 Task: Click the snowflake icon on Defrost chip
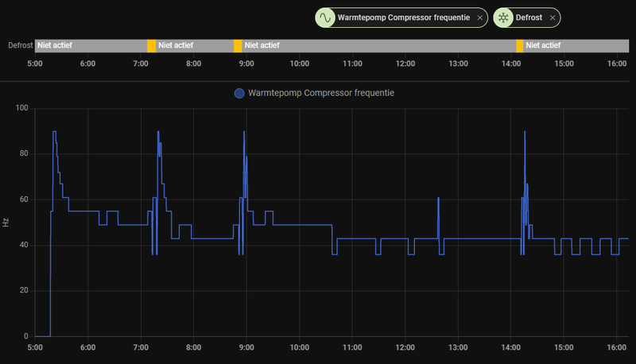pyautogui.click(x=503, y=17)
